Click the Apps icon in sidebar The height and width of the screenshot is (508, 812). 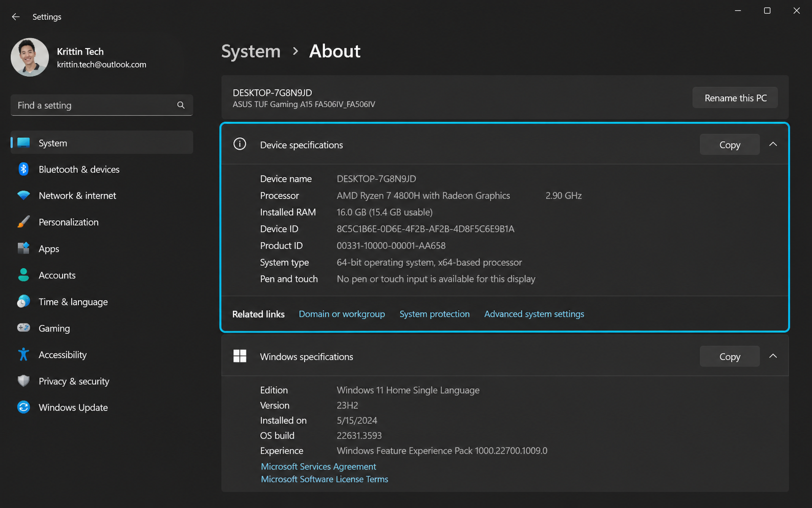tap(24, 248)
